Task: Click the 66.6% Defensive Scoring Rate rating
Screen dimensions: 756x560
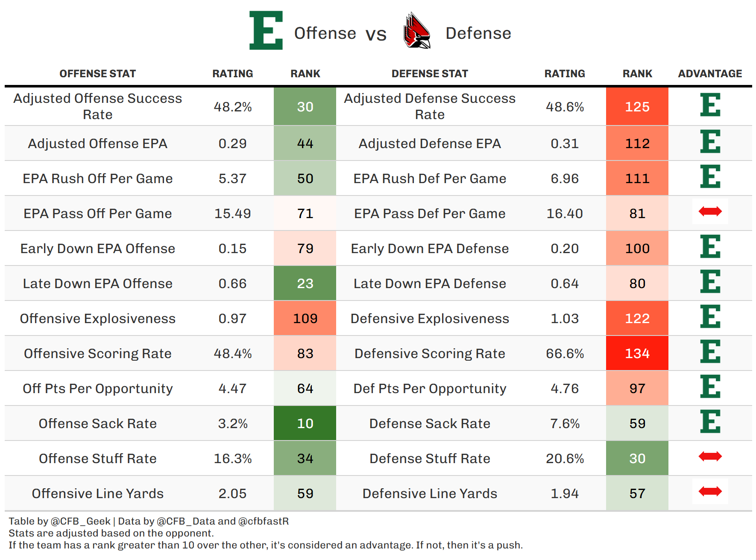Action: 565,353
